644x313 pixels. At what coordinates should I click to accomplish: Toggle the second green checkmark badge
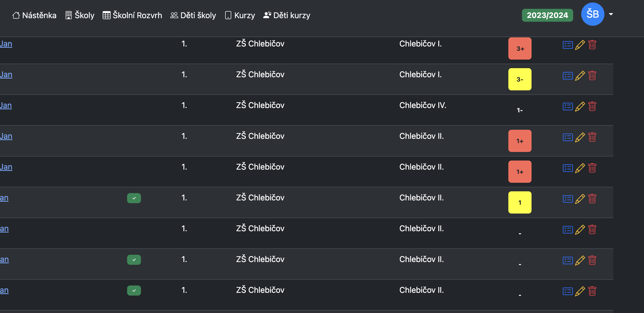tap(134, 260)
